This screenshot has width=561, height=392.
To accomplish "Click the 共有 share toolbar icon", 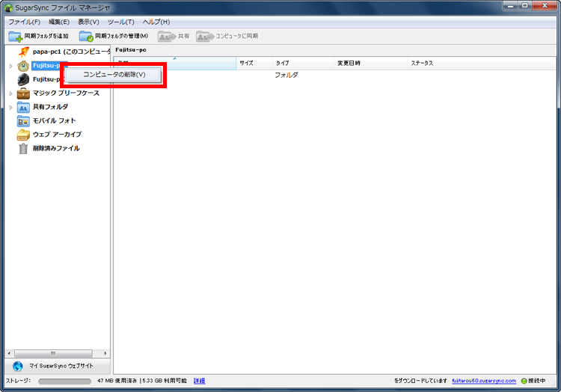I will (x=167, y=36).
